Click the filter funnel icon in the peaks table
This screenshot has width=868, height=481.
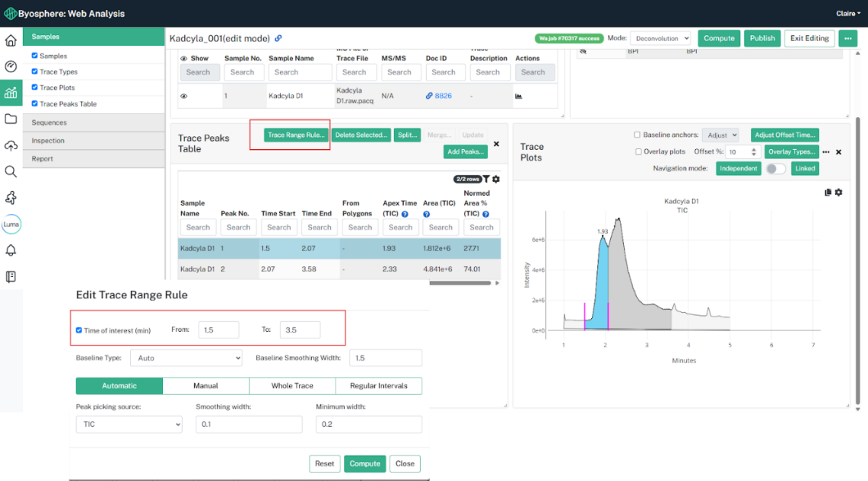pos(486,179)
